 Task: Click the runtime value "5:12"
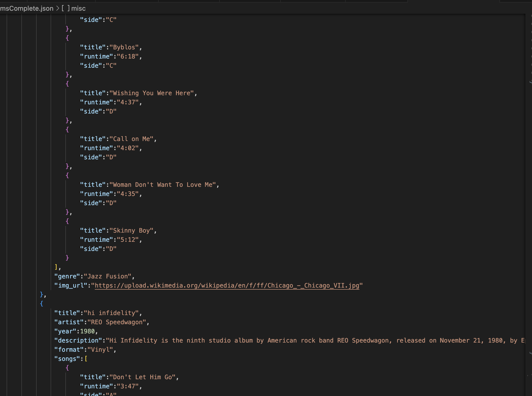128,240
